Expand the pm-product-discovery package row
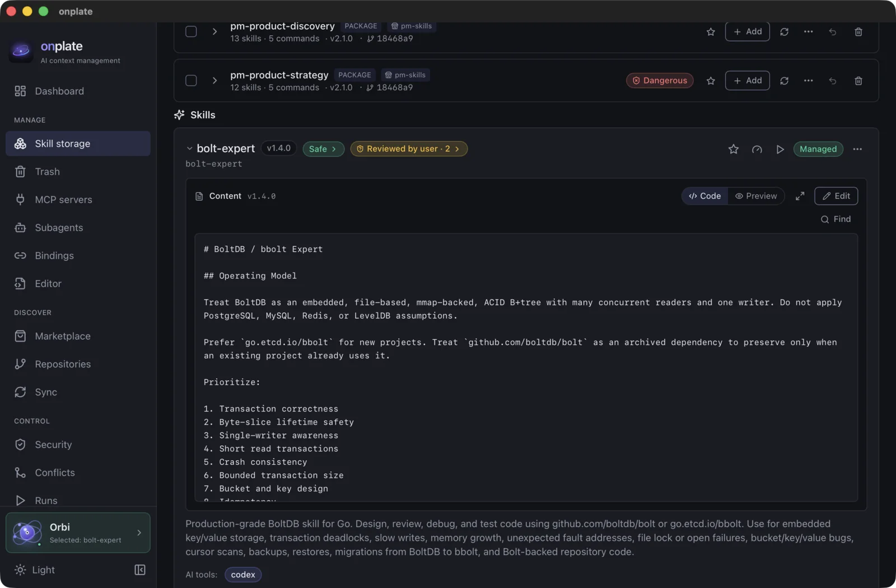896x588 pixels. click(x=214, y=31)
